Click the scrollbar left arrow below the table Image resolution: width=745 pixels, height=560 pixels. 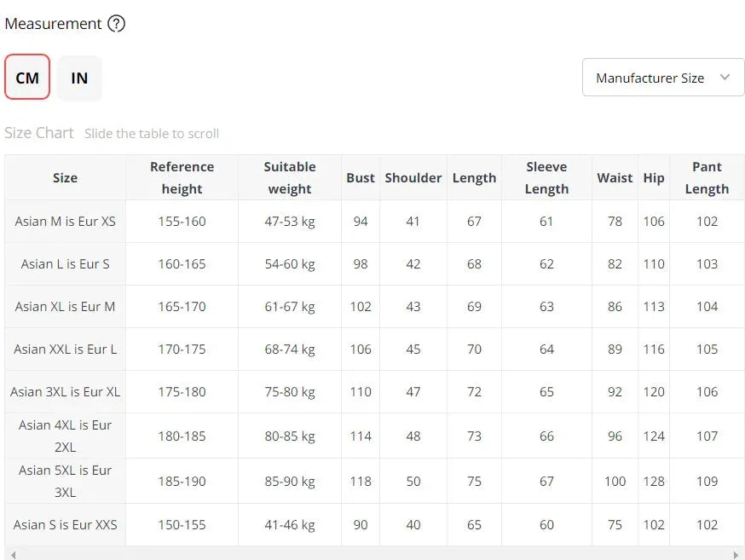click(12, 554)
